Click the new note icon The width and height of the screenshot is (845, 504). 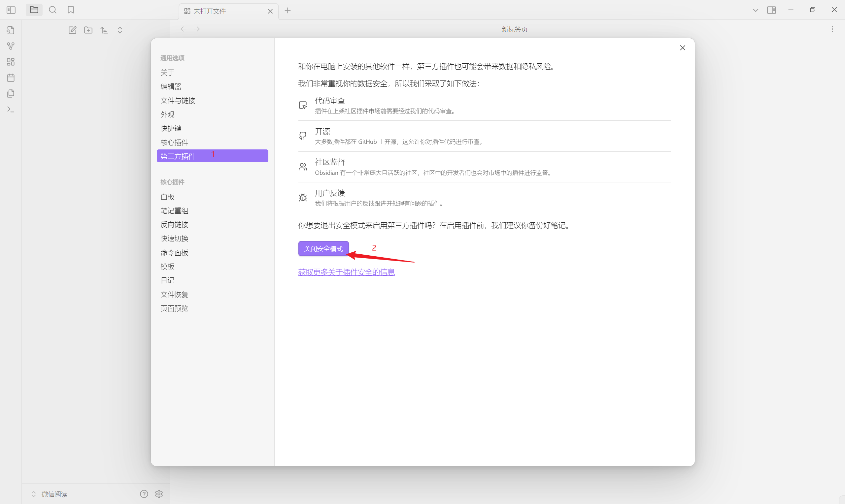[72, 30]
